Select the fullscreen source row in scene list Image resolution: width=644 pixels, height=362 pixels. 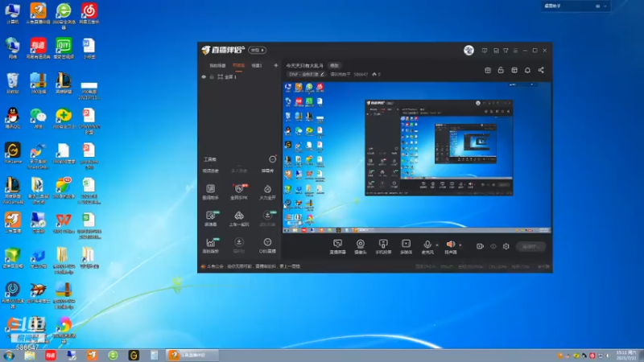[239, 76]
